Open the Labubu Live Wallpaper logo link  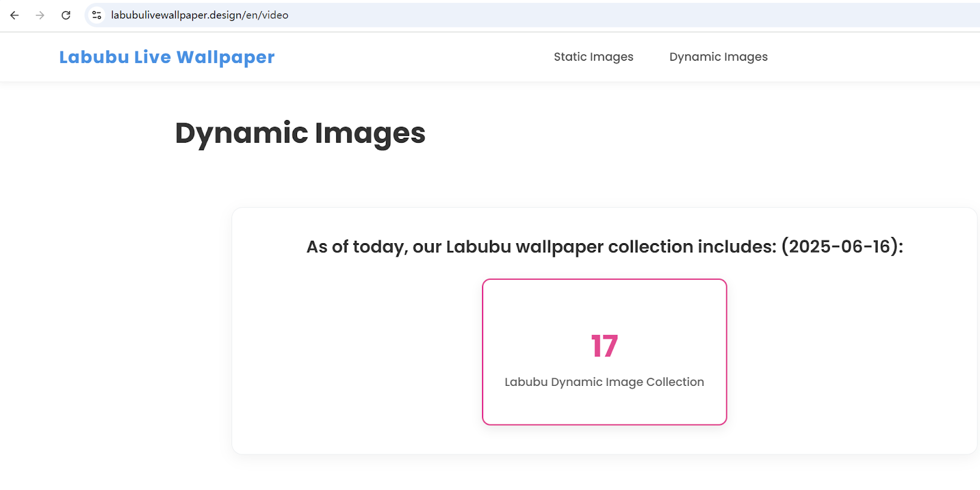167,57
